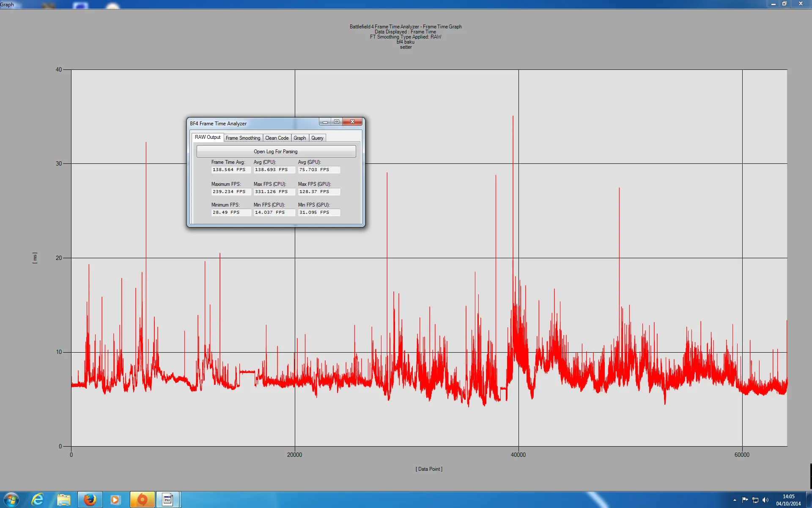
Task: Click the BF4 Frame Time Analyzer title bar
Action: pyautogui.click(x=254, y=123)
